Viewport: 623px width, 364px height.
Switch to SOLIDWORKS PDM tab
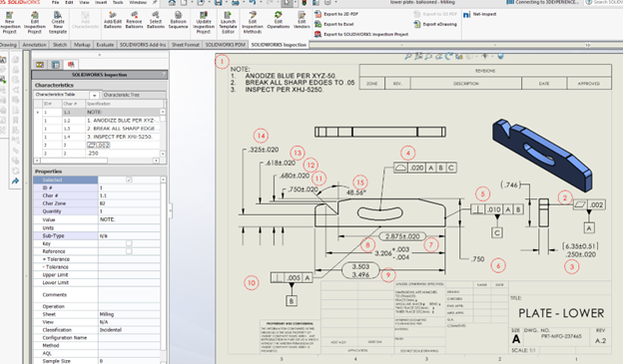(x=226, y=45)
